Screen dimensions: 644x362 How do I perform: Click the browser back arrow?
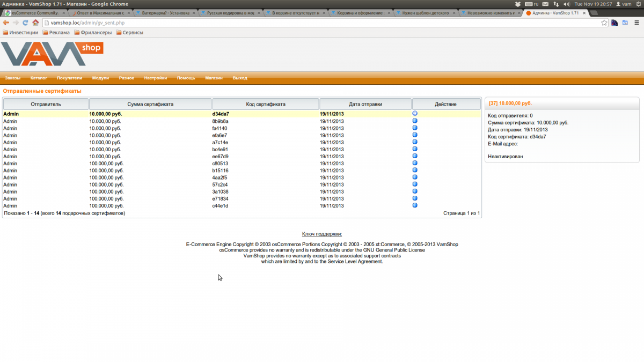click(6, 23)
